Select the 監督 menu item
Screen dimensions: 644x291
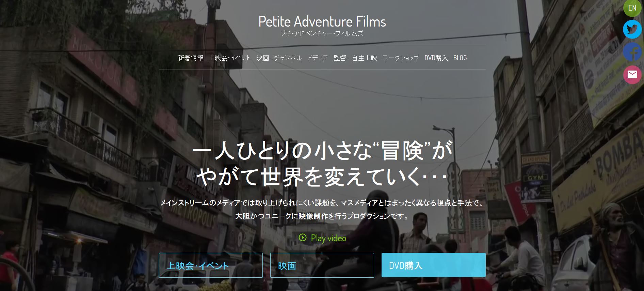340,58
